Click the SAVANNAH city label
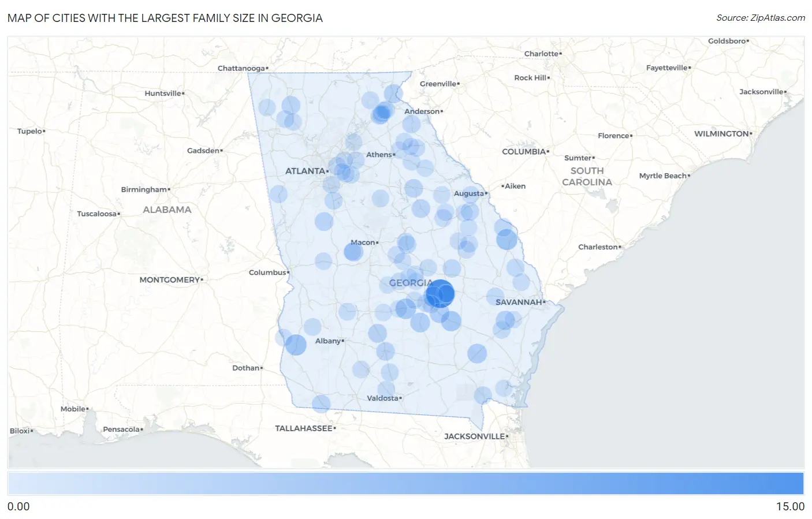 coord(519,302)
